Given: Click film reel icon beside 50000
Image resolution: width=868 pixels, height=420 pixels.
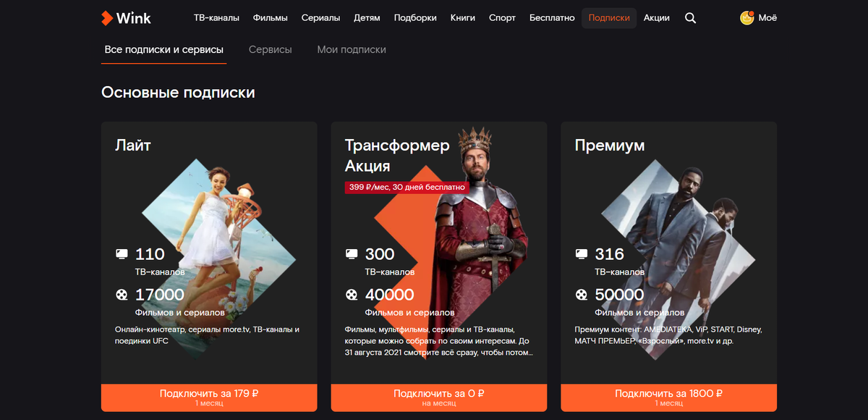Looking at the screenshot, I should tap(581, 295).
